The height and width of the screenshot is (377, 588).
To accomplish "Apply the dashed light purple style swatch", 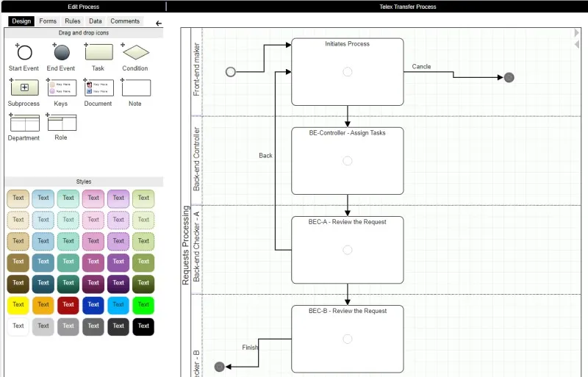I will point(118,220).
